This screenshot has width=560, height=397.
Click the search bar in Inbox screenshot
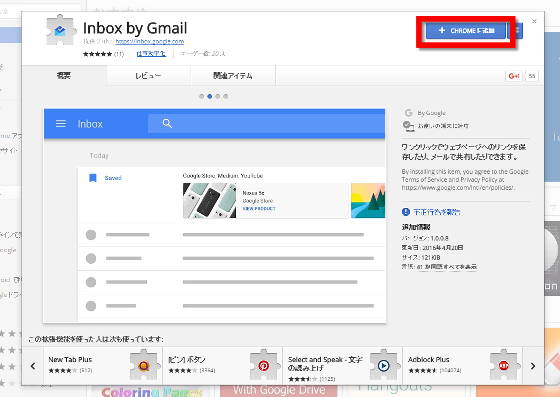click(266, 124)
